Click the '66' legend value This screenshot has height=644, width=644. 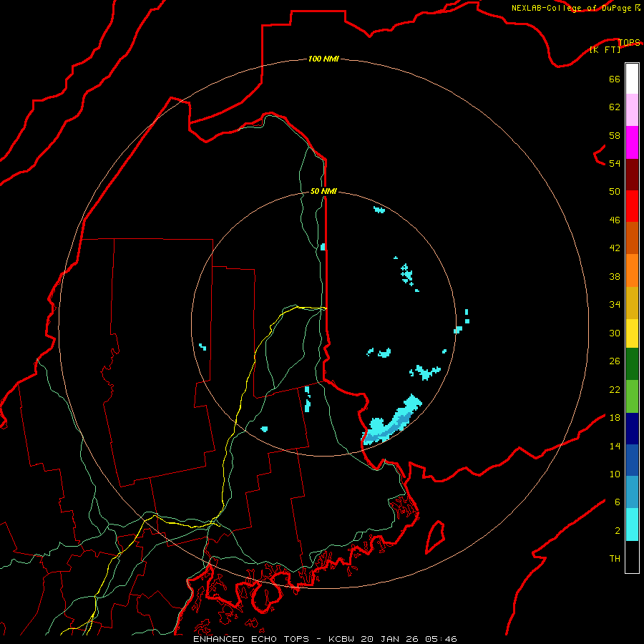pos(615,79)
